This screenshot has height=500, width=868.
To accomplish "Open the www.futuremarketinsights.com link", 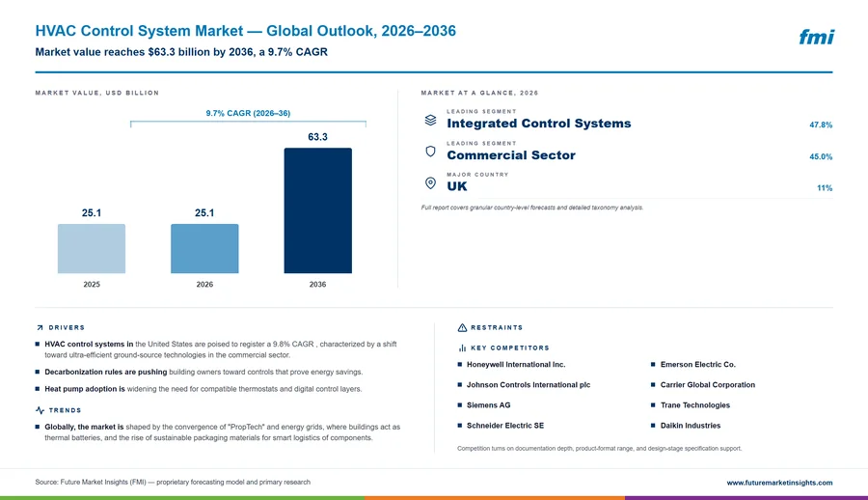I will point(779,483).
